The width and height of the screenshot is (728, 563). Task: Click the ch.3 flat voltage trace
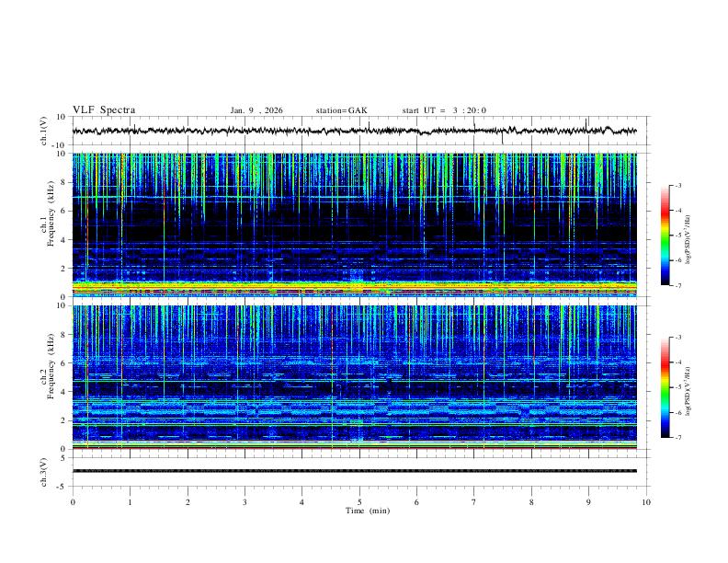[354, 471]
